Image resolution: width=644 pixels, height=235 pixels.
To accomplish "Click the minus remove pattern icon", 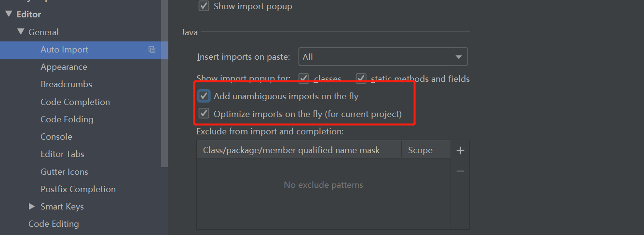I will pos(460,171).
